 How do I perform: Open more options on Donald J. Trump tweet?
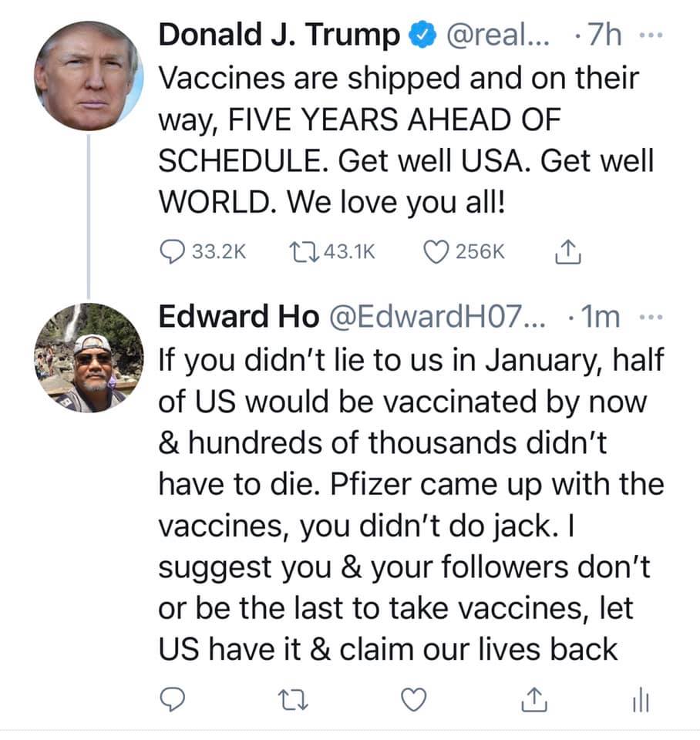(x=649, y=35)
